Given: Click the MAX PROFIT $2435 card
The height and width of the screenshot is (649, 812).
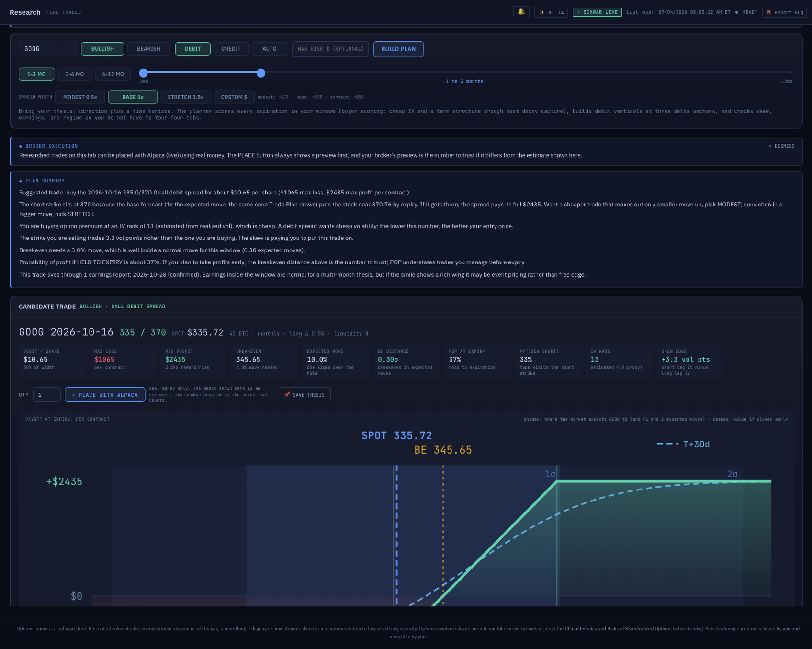Looking at the screenshot, I should tap(194, 363).
